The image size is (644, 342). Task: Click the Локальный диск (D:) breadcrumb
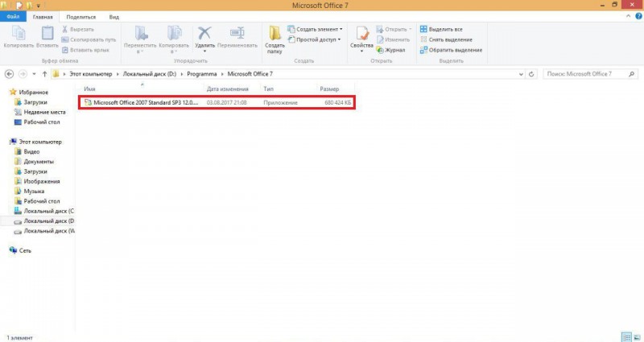[x=150, y=74]
